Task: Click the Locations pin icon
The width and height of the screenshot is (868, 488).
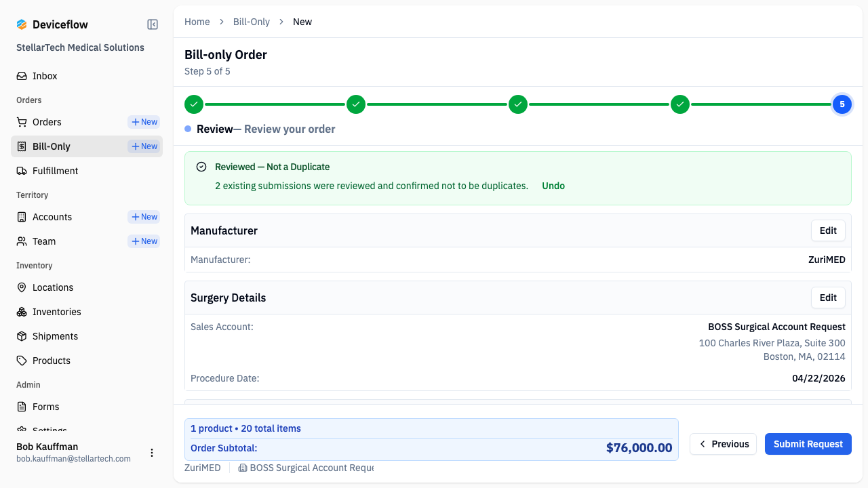Action: tap(22, 287)
